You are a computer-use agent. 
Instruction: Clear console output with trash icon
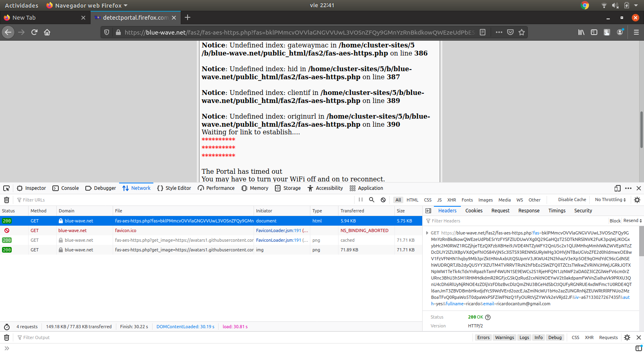click(6, 337)
